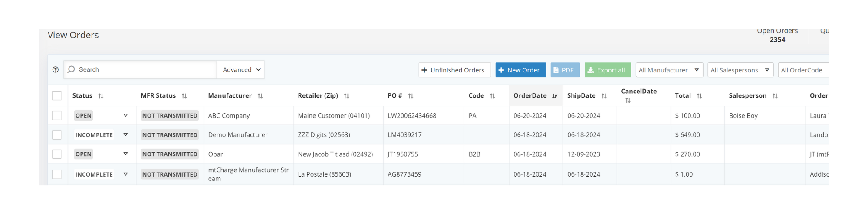The image size is (868, 219).
Task: Focus the Search input field
Action: (x=143, y=69)
